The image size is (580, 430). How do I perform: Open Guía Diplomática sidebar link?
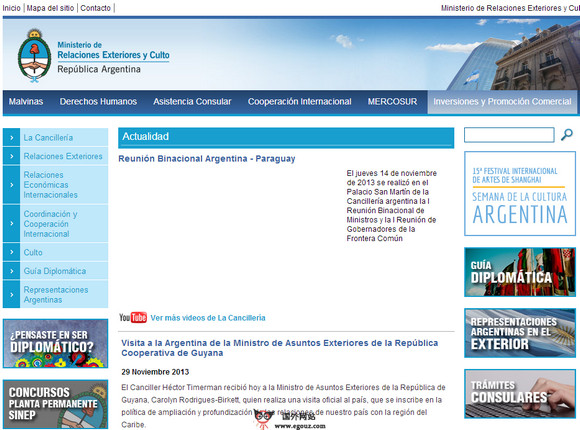click(x=55, y=271)
